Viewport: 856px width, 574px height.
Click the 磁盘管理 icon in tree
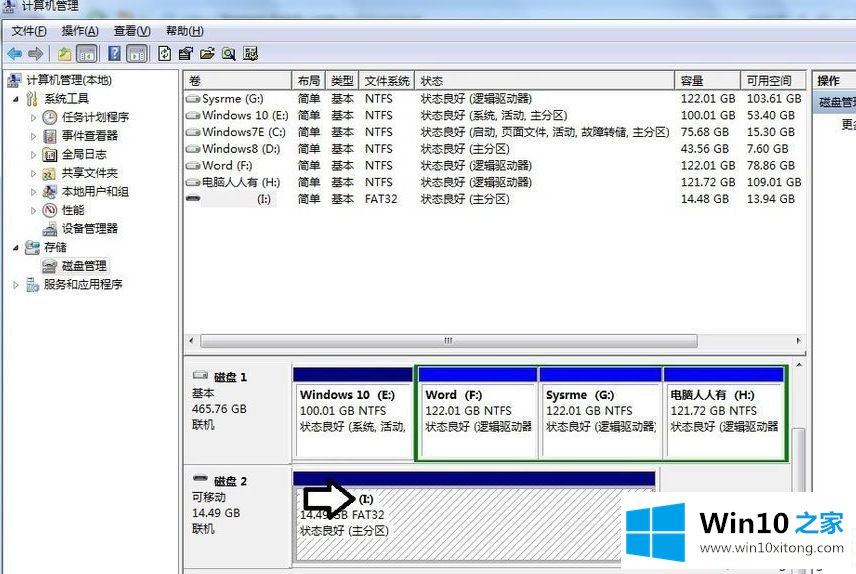[x=49, y=266]
